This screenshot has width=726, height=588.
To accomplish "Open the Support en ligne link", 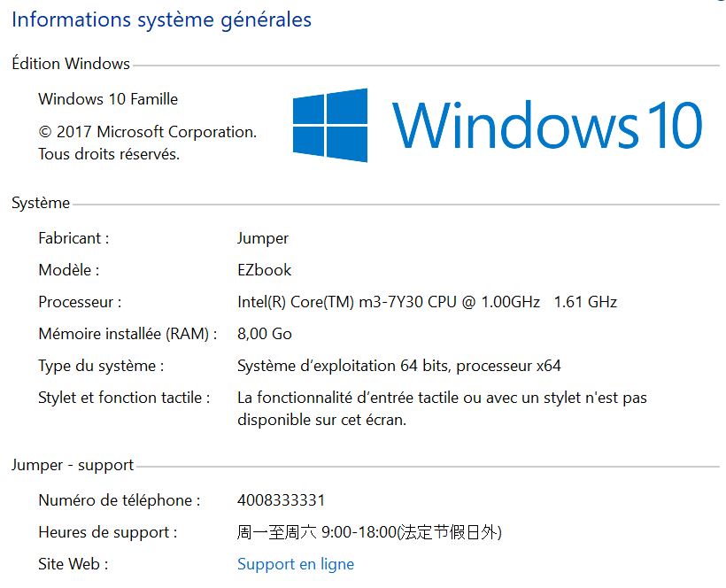I will pos(296,564).
